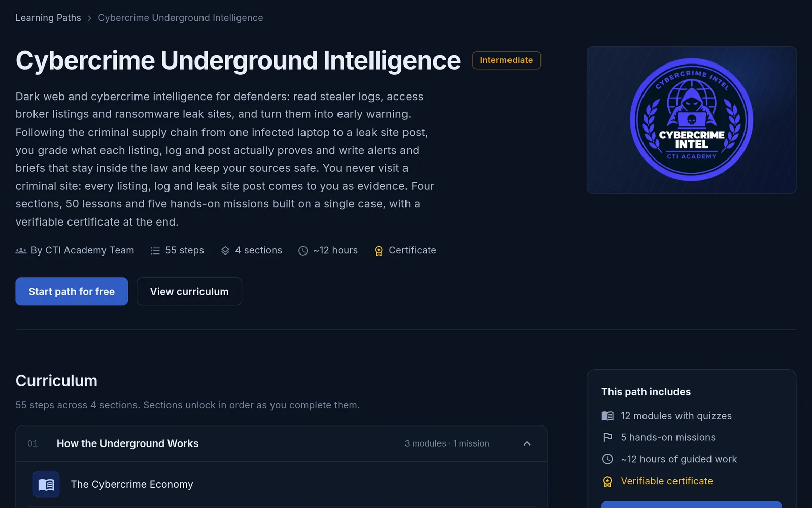Viewport: 812px width, 508px height.
Task: Click the '4 sections' label
Action: (258, 250)
